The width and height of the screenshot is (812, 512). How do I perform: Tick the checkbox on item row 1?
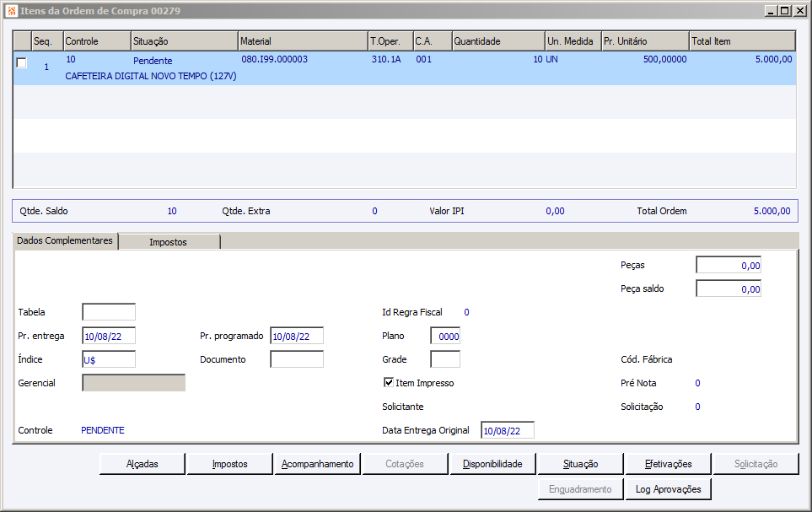(x=22, y=62)
